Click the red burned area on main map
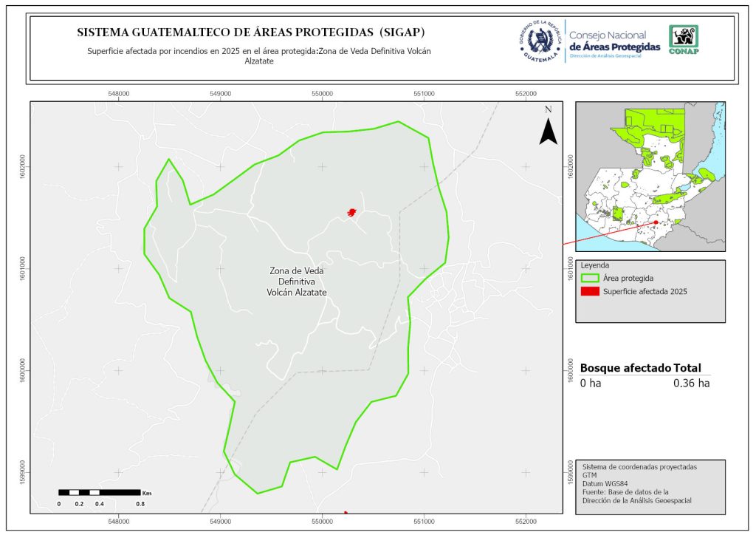This screenshot has height=535, width=756. point(352,213)
